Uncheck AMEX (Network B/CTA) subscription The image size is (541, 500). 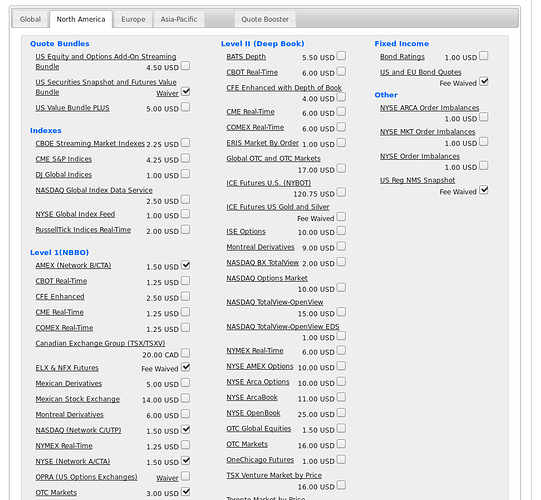point(186,265)
